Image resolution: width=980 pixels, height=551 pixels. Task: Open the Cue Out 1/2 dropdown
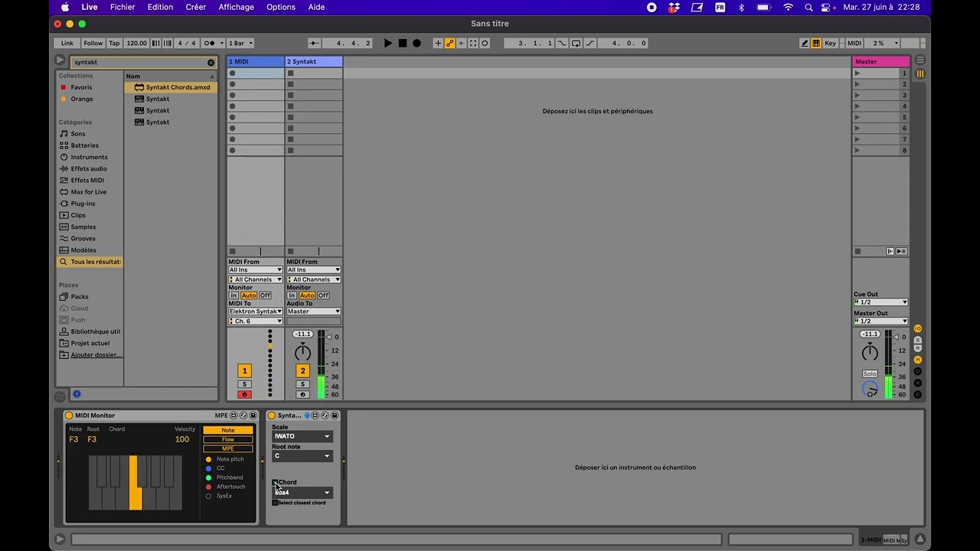pos(880,302)
